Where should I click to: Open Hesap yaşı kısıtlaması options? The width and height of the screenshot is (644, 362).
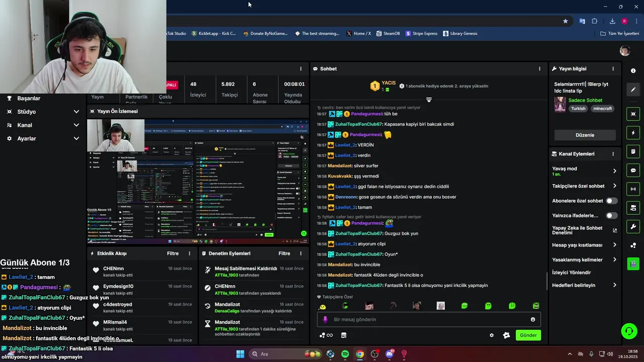[x=614, y=245]
